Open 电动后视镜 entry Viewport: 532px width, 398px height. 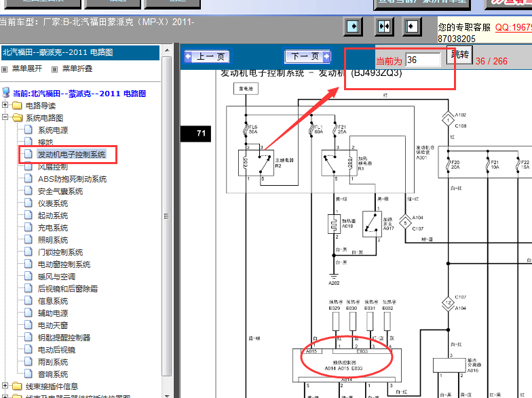57,350
